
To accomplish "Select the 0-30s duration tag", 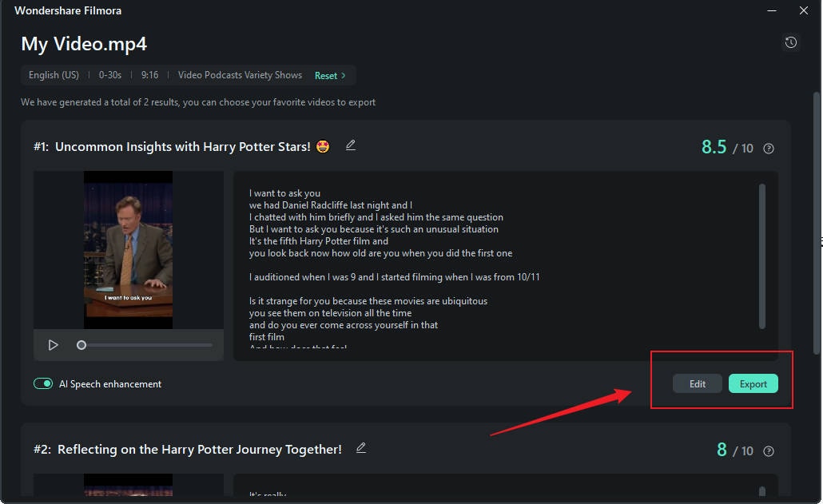I will [110, 75].
